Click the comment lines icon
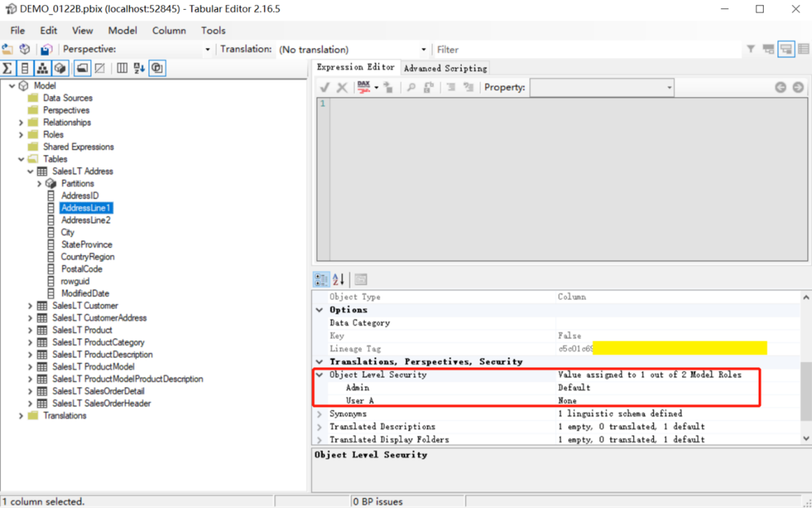 pos(451,87)
